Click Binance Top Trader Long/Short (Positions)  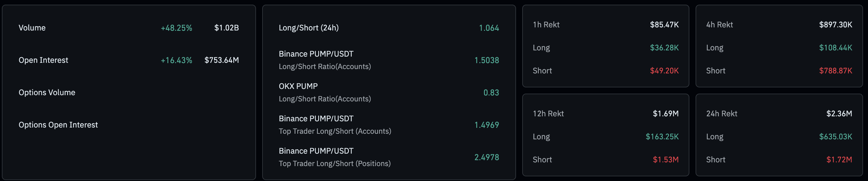pos(334,157)
